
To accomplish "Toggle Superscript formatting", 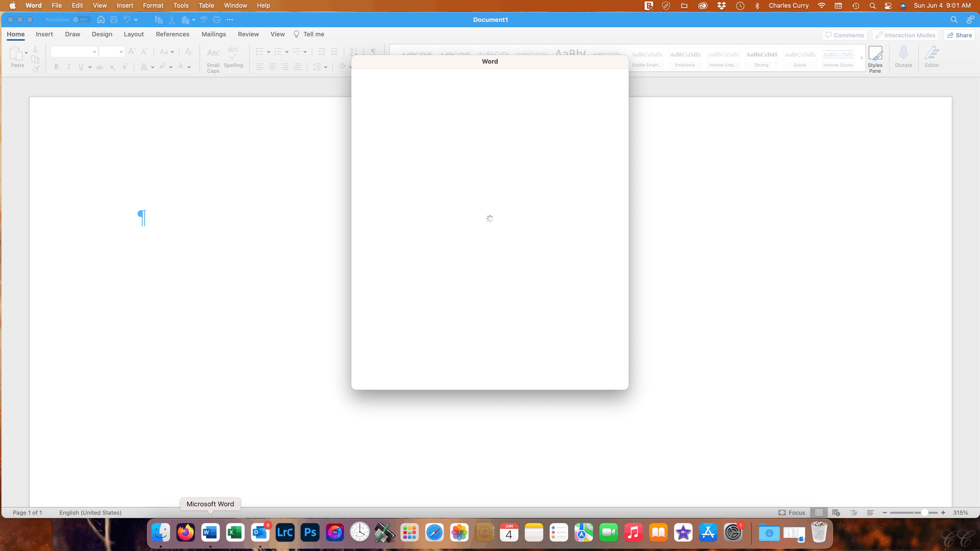I will point(125,67).
